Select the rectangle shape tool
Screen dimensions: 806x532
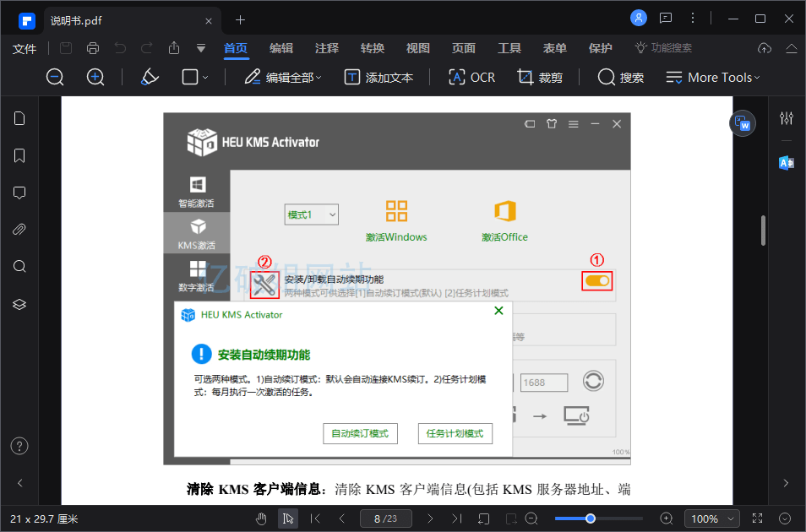click(x=190, y=77)
